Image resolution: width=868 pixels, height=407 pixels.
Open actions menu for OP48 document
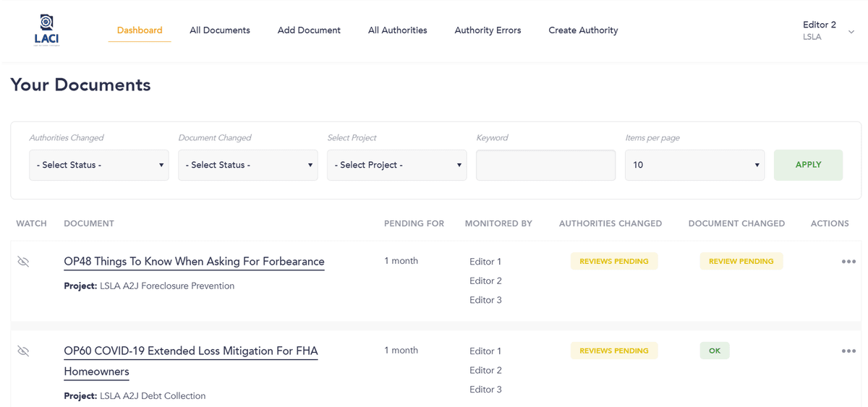coord(848,262)
